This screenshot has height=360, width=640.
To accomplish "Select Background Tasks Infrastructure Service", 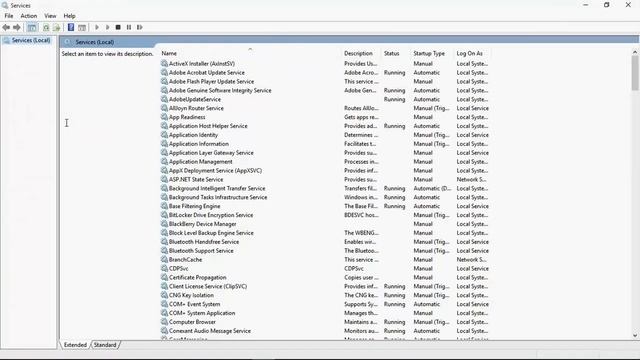I will coord(218,197).
